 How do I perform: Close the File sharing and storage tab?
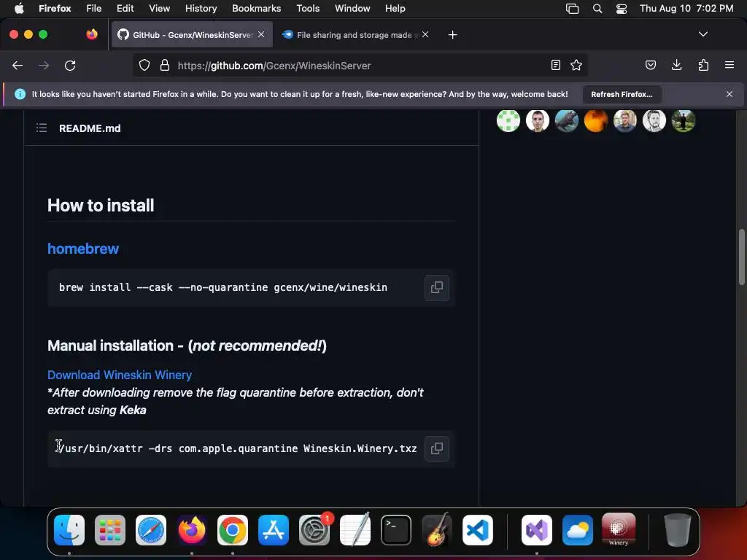coord(425,34)
